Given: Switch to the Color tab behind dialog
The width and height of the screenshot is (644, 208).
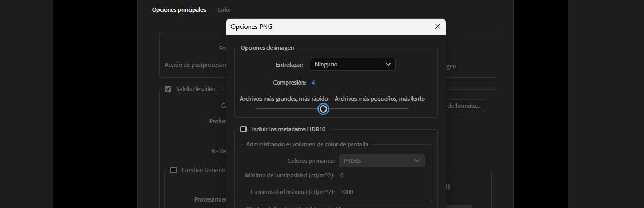Looking at the screenshot, I should click(x=224, y=10).
